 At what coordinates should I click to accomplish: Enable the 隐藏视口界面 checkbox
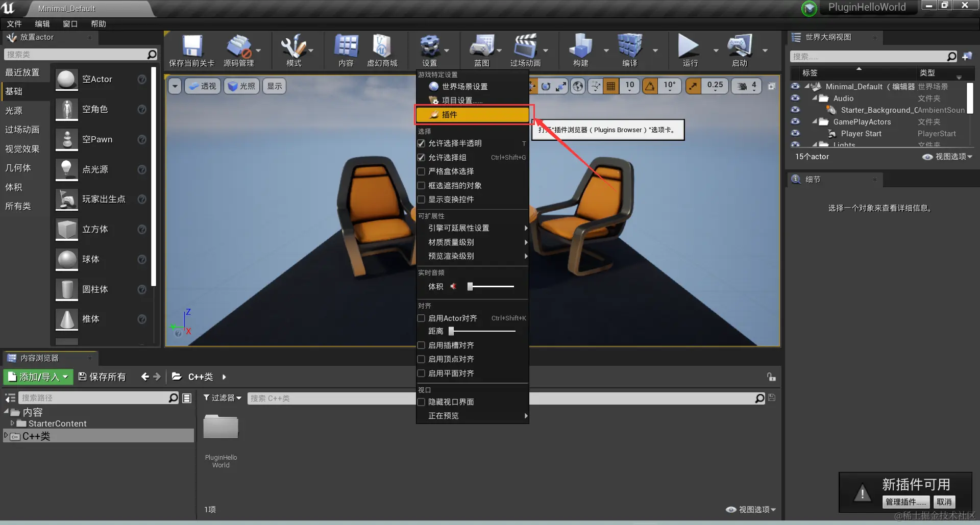coord(422,402)
